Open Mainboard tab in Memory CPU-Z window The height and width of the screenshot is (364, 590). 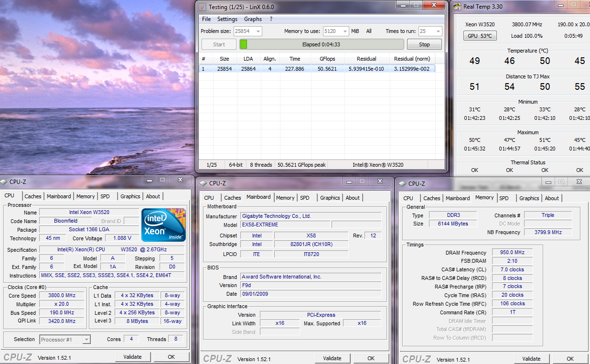(x=458, y=198)
